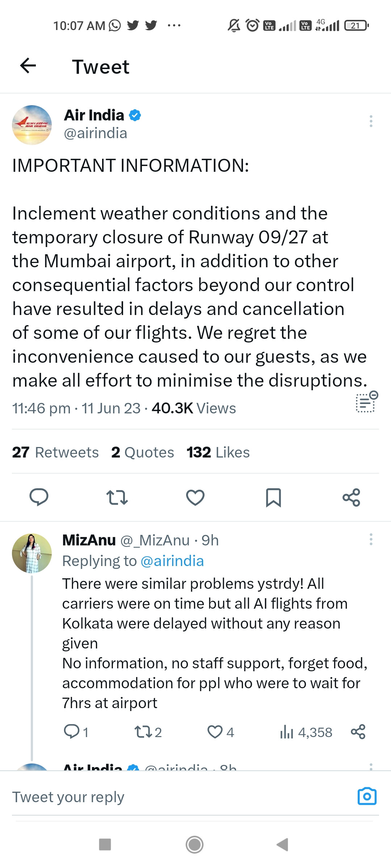Share the Air India tweet
This screenshot has height=868, width=391.
351,497
